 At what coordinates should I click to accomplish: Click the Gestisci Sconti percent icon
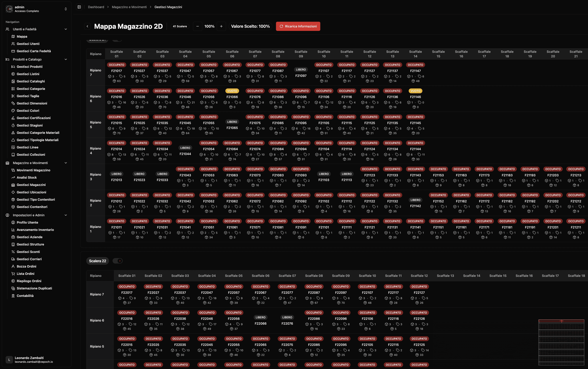point(13,252)
